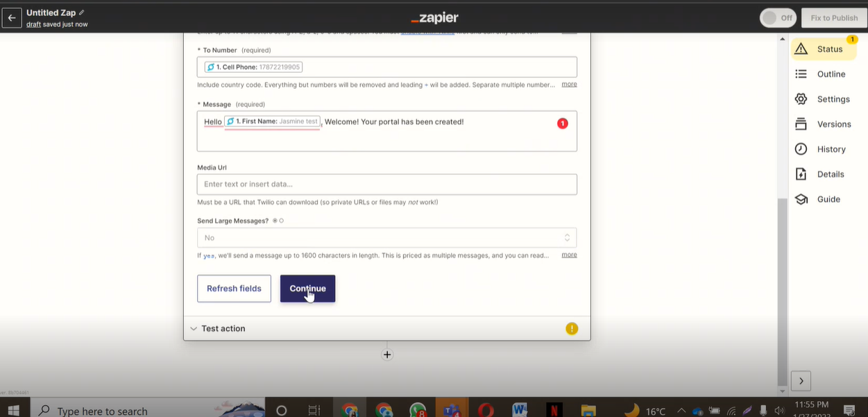Open the Send Large Messages No dropdown
The image size is (868, 417).
point(387,237)
